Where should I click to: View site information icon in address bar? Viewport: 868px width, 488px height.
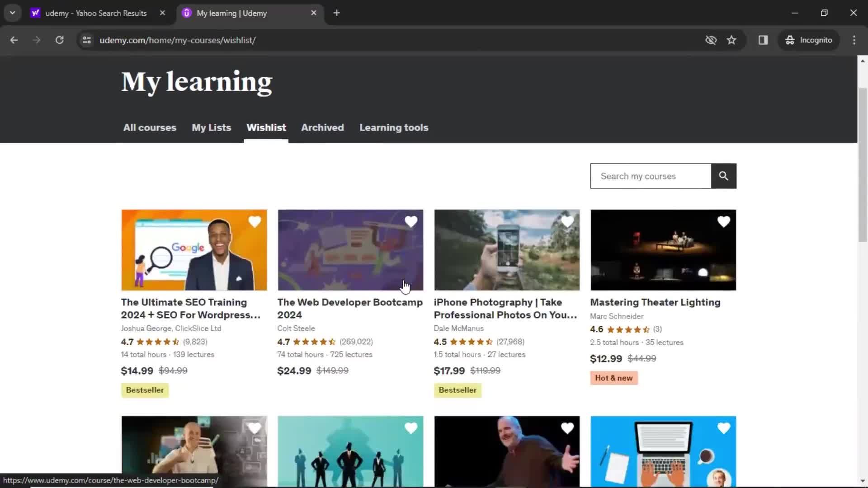click(87, 40)
